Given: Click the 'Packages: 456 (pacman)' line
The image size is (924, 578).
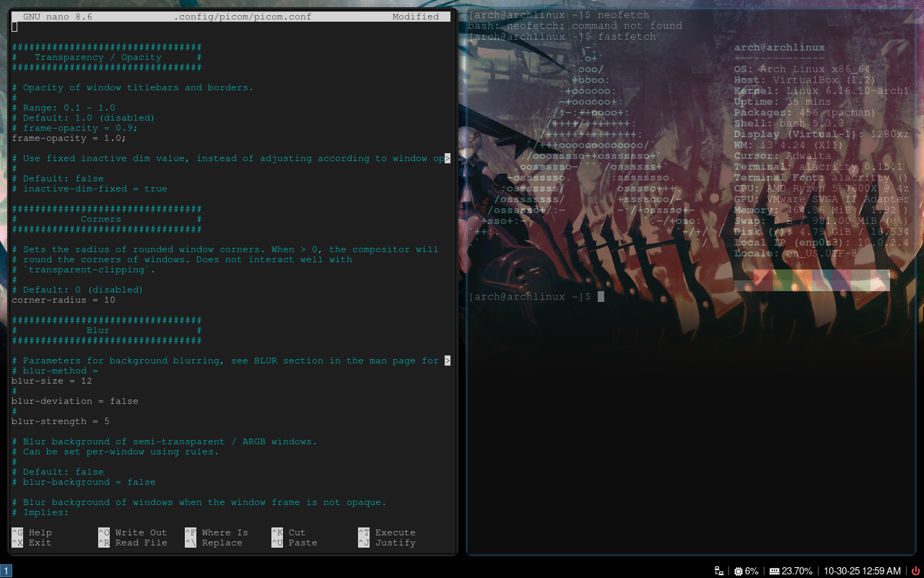Looking at the screenshot, I should [805, 113].
